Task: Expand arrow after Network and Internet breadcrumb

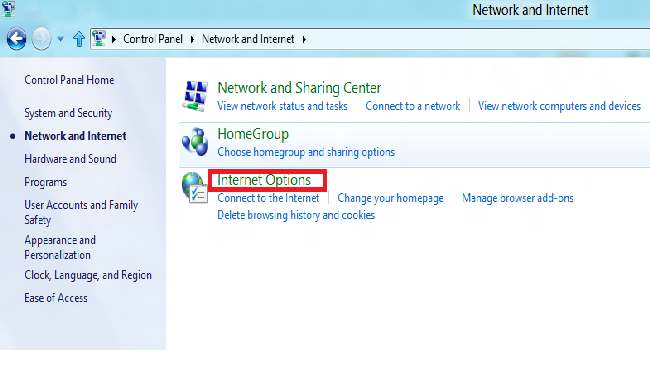Action: 304,39
